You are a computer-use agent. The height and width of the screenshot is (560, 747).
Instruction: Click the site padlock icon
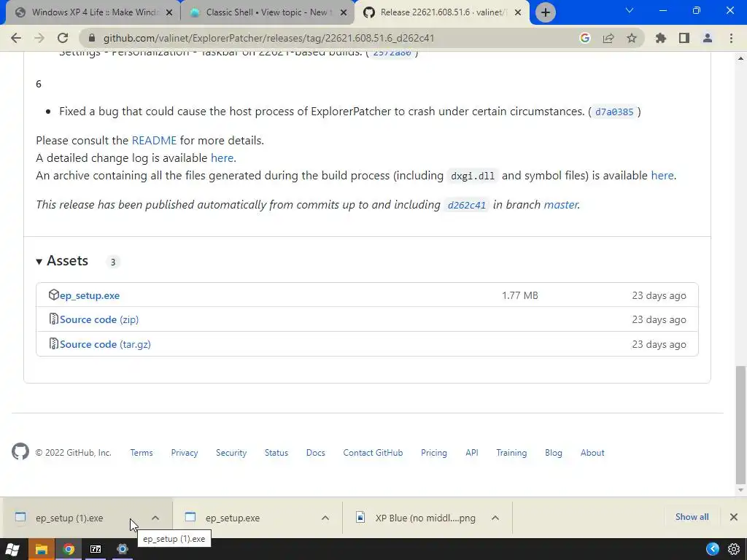92,38
